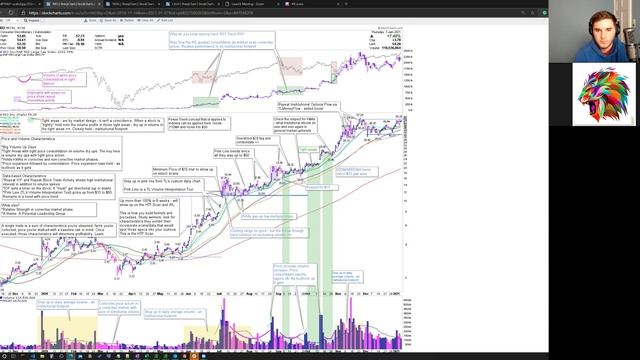Select the 'What else?' annotation box
Image resolution: width=640 pixels, height=360 pixels.
(x=49, y=210)
